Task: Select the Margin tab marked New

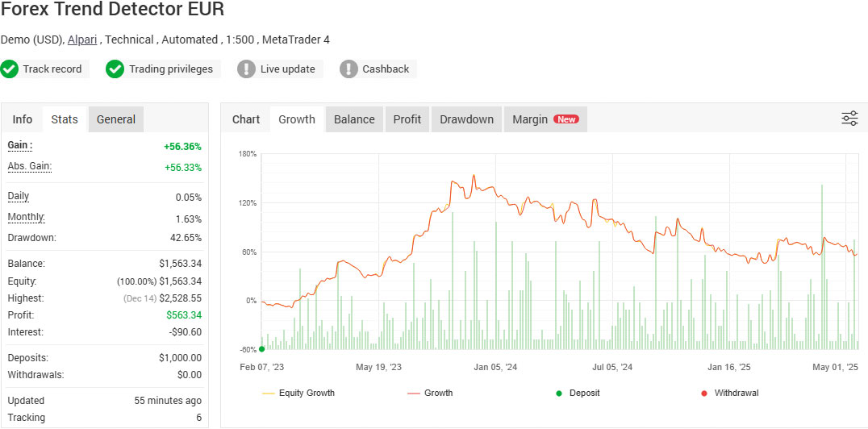Action: pos(545,119)
